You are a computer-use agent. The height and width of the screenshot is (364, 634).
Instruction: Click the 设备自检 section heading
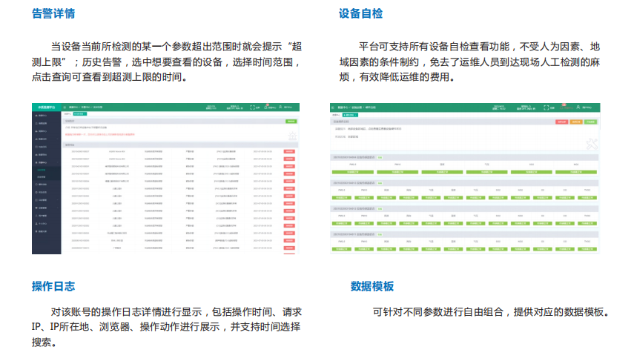(x=360, y=14)
